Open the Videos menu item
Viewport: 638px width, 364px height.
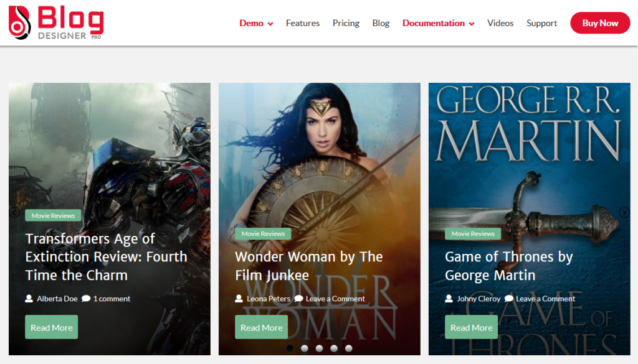[x=500, y=23]
